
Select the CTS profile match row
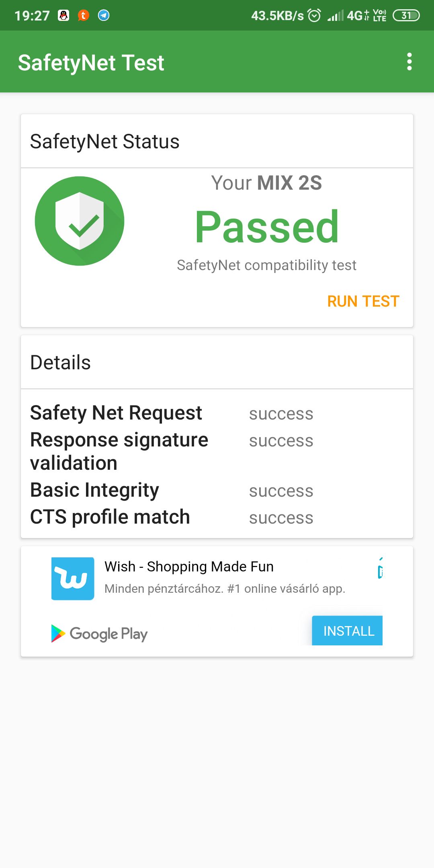(x=217, y=517)
